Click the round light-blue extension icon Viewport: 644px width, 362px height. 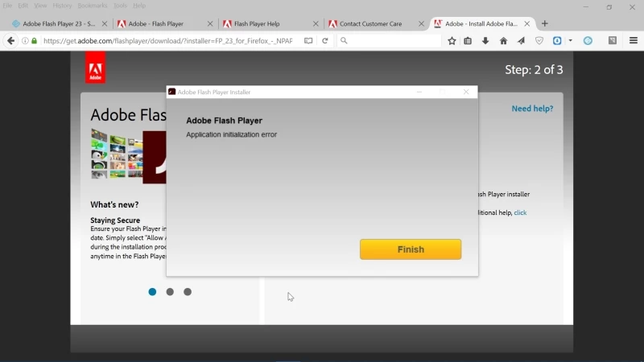tap(588, 41)
